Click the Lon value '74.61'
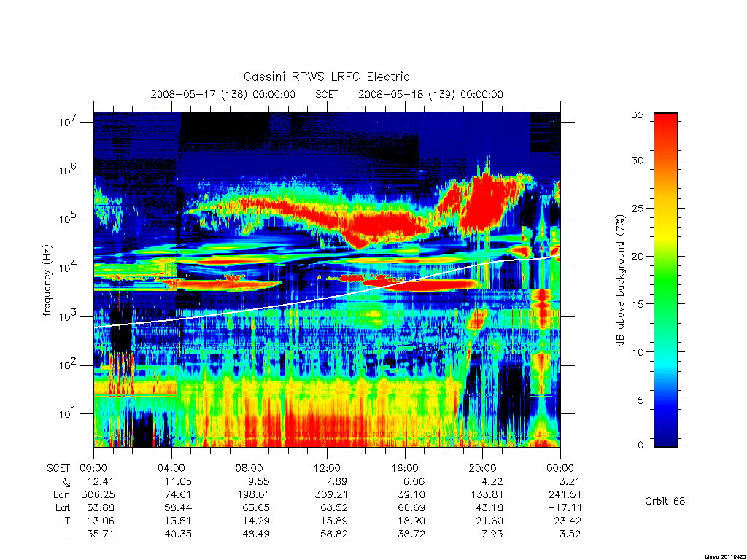 coord(178,495)
